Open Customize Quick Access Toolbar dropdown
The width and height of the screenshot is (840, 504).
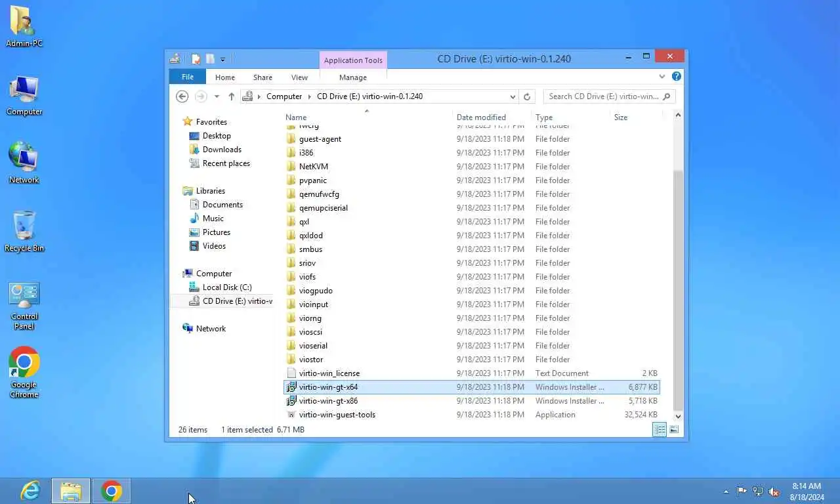point(223,60)
